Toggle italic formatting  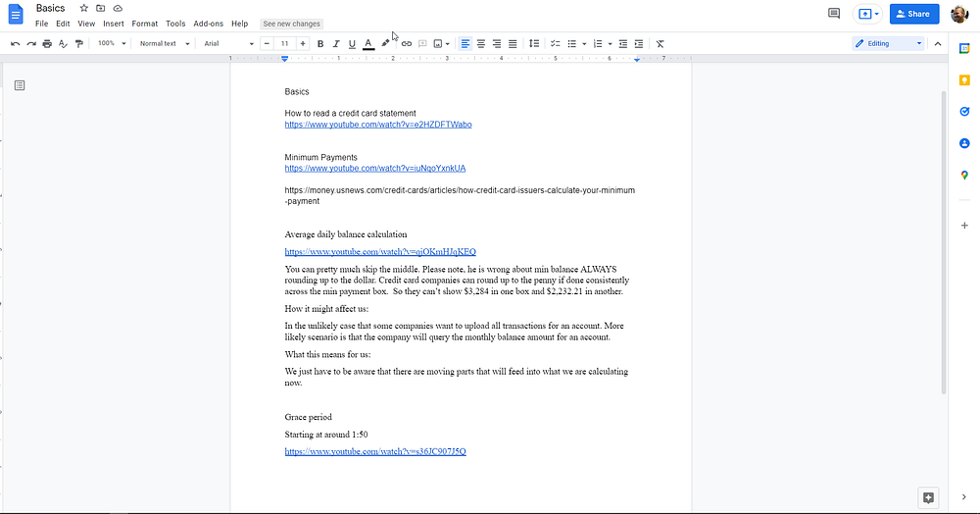pyautogui.click(x=335, y=44)
